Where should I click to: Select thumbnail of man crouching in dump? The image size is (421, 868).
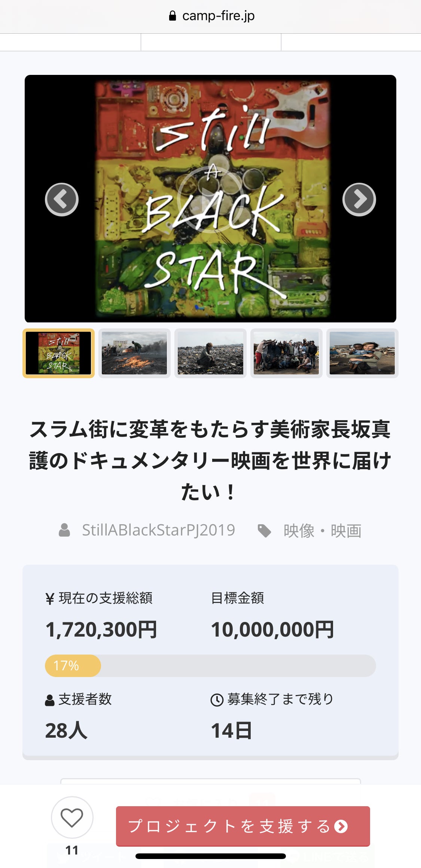210,353
